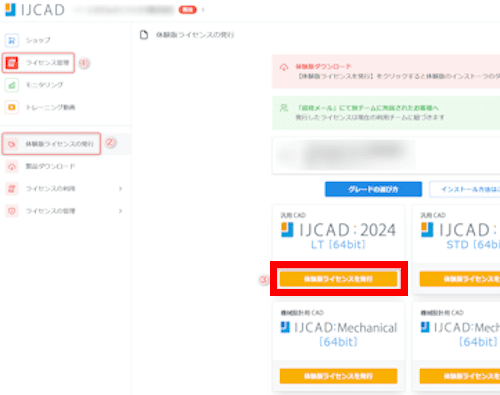Screen dimensions: 500x395
Task: Click the product download cloud icon
Action: tap(12, 166)
